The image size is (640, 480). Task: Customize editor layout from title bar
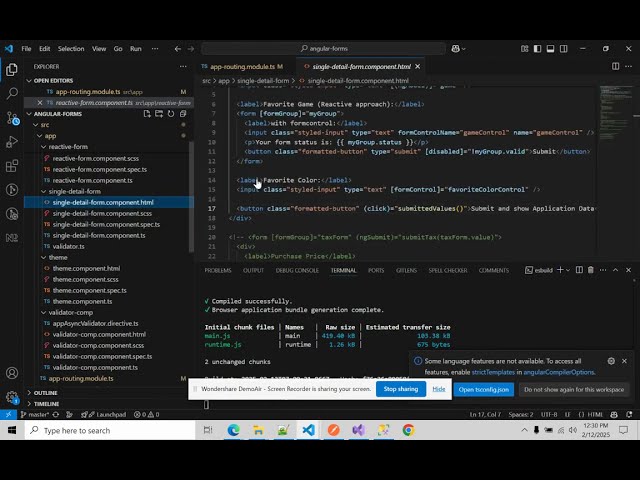point(524,49)
